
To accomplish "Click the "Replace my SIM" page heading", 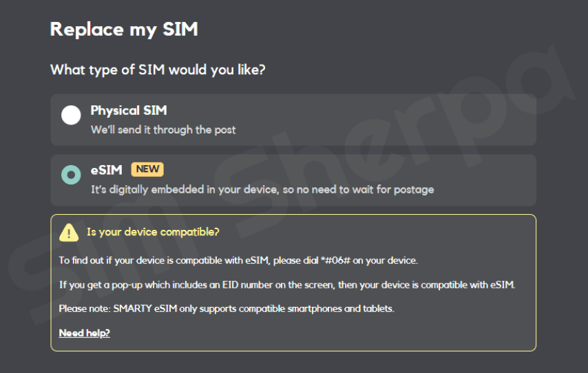I will click(124, 30).
